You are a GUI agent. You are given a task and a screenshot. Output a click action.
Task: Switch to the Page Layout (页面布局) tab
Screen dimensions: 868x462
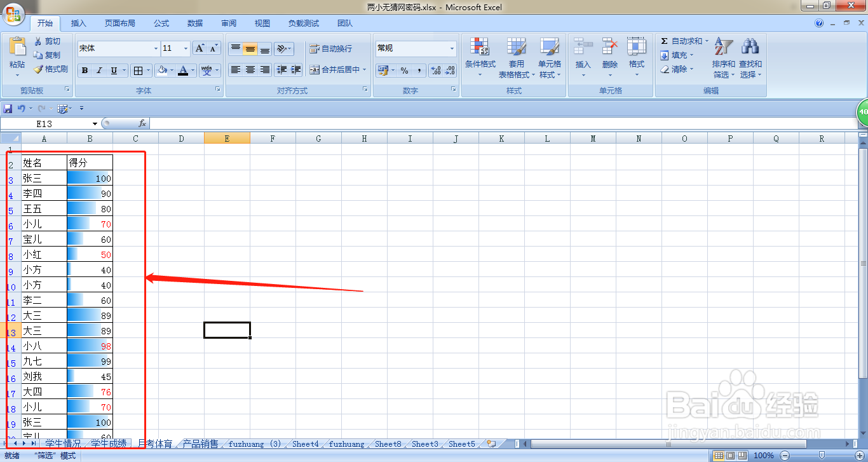(120, 24)
